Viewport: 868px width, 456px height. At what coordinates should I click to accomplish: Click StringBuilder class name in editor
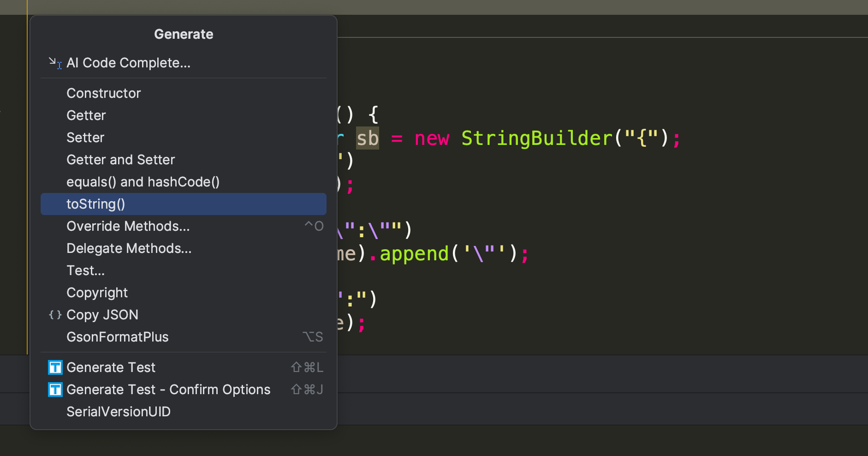(537, 138)
